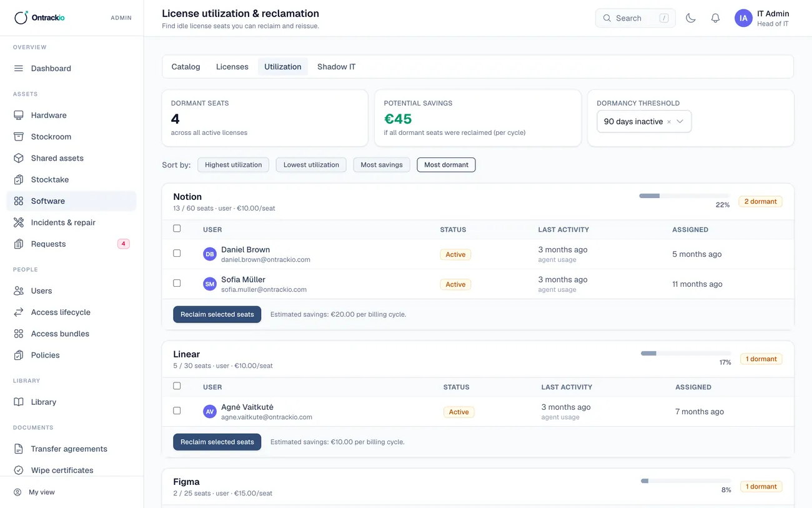Click the Software grid icon
This screenshot has width=812, height=508.
tap(19, 201)
